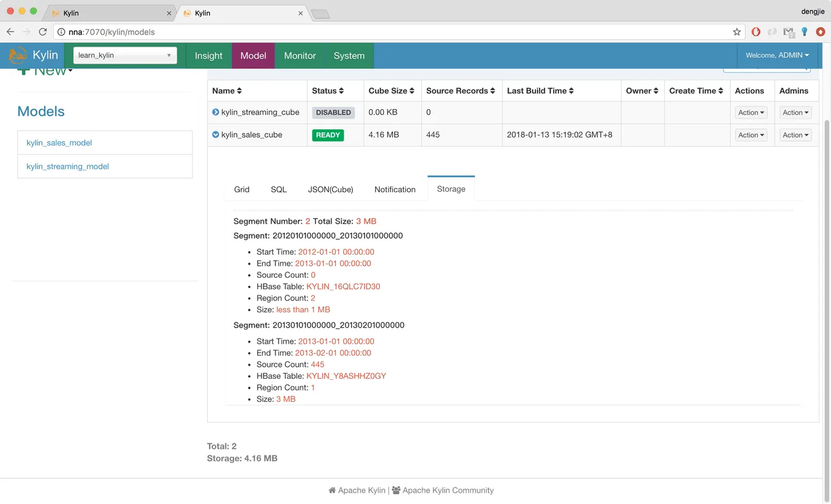Open the Opera extension icon in toolbar
831x504 pixels.
click(x=756, y=32)
